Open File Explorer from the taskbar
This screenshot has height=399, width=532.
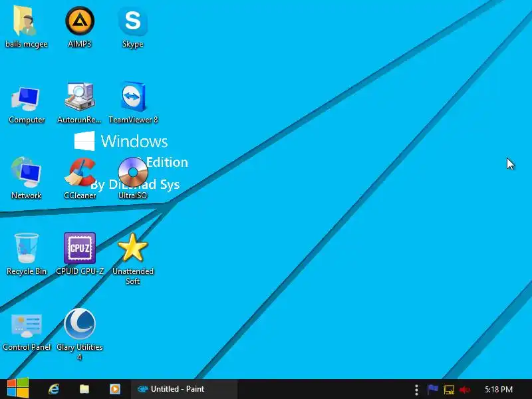pyautogui.click(x=84, y=389)
